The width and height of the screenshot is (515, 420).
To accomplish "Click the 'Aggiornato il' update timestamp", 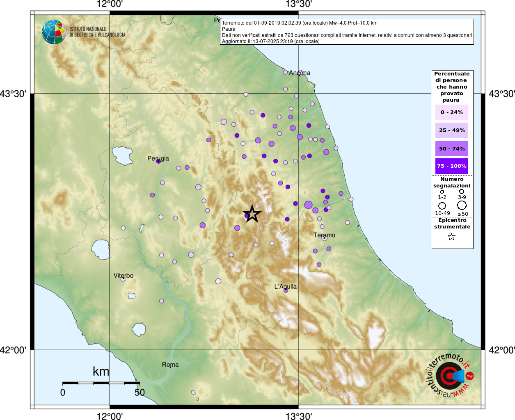I will [270, 41].
